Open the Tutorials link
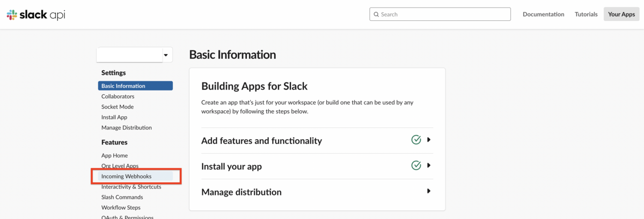 point(586,14)
